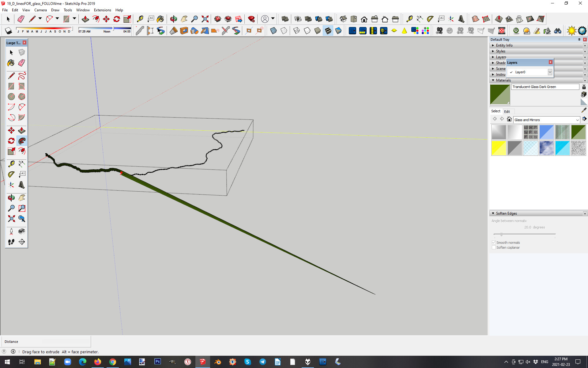Click the material name text field
Image resolution: width=588 pixels, height=368 pixels.
click(x=545, y=87)
